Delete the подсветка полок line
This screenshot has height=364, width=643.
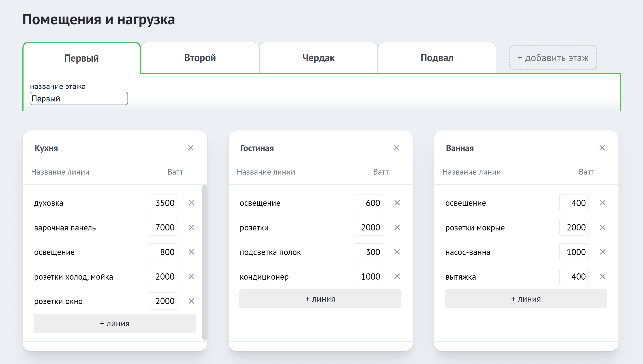coord(397,252)
